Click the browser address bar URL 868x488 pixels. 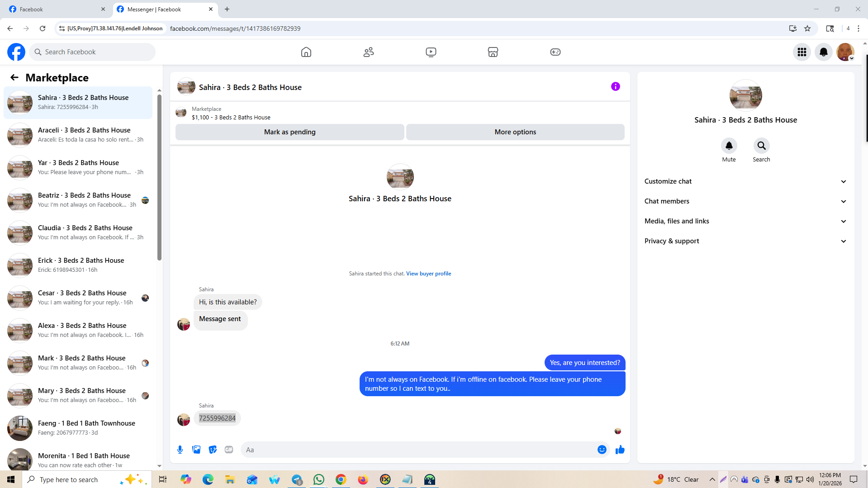[x=235, y=28]
